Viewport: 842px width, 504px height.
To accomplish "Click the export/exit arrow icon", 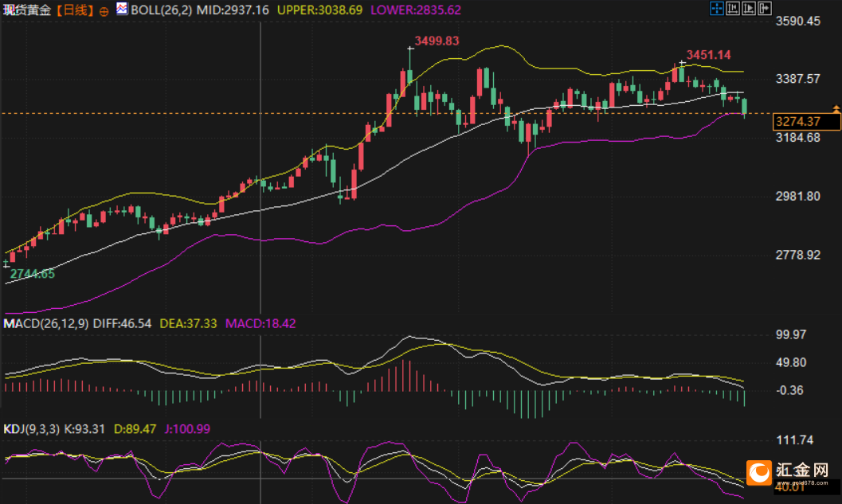I will click(x=765, y=8).
